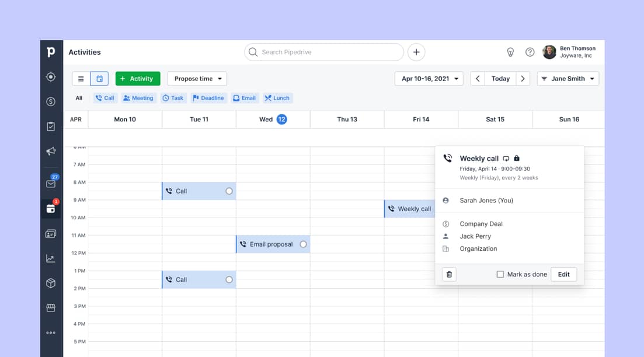Open the Apr 10-16, 2021 date range dropdown
Image resolution: width=644 pixels, height=357 pixels.
click(429, 79)
